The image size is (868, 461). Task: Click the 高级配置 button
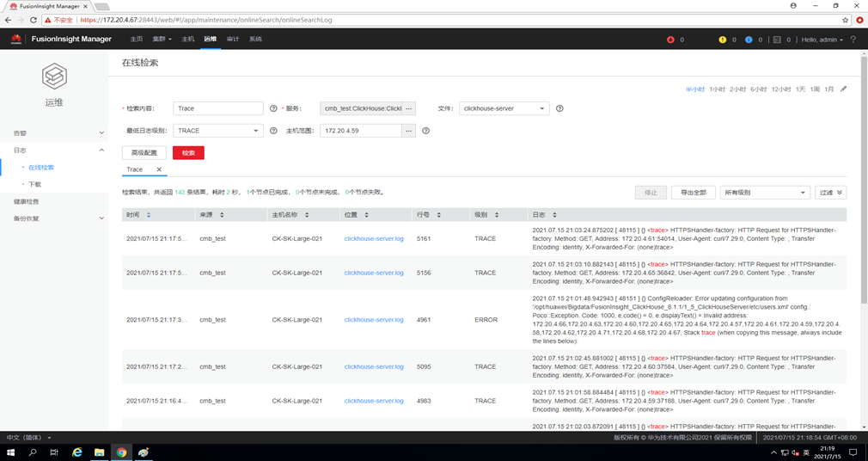[144, 153]
